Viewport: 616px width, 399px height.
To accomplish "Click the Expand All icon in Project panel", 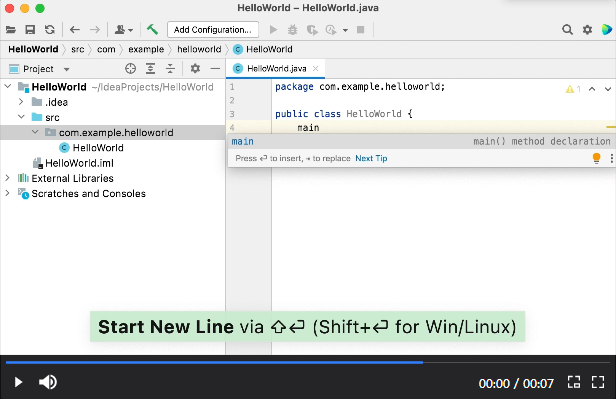I will point(150,69).
